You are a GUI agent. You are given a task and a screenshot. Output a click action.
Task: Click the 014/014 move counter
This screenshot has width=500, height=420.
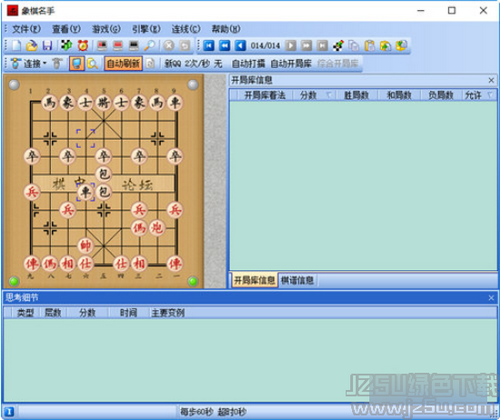[x=265, y=46]
